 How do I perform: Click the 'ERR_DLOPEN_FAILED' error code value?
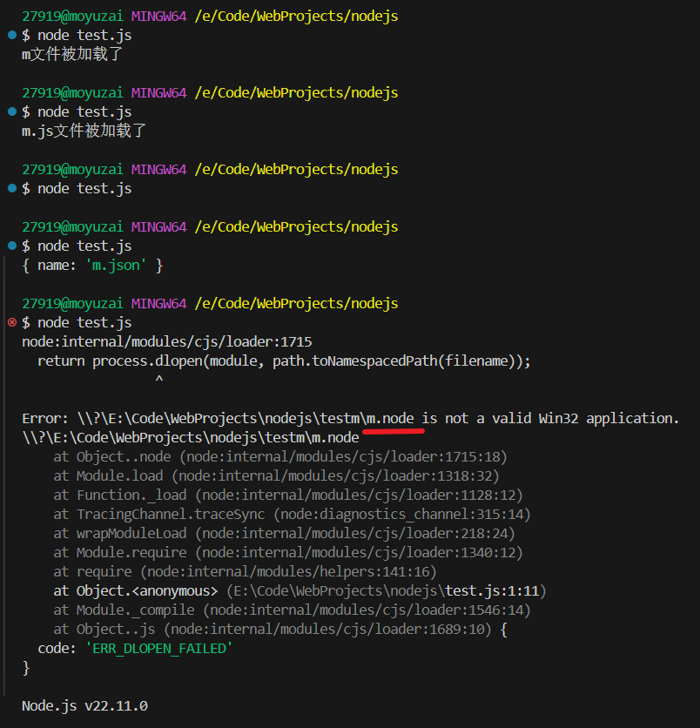158,648
